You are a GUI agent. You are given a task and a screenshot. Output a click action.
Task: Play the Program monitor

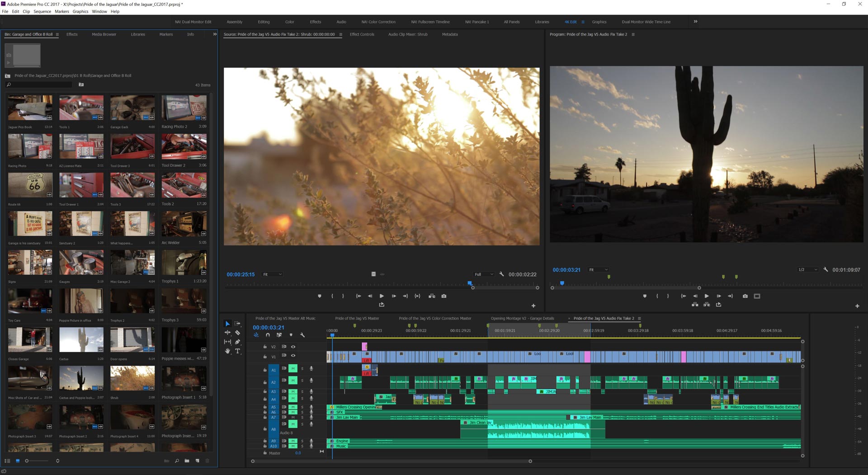[707, 296]
